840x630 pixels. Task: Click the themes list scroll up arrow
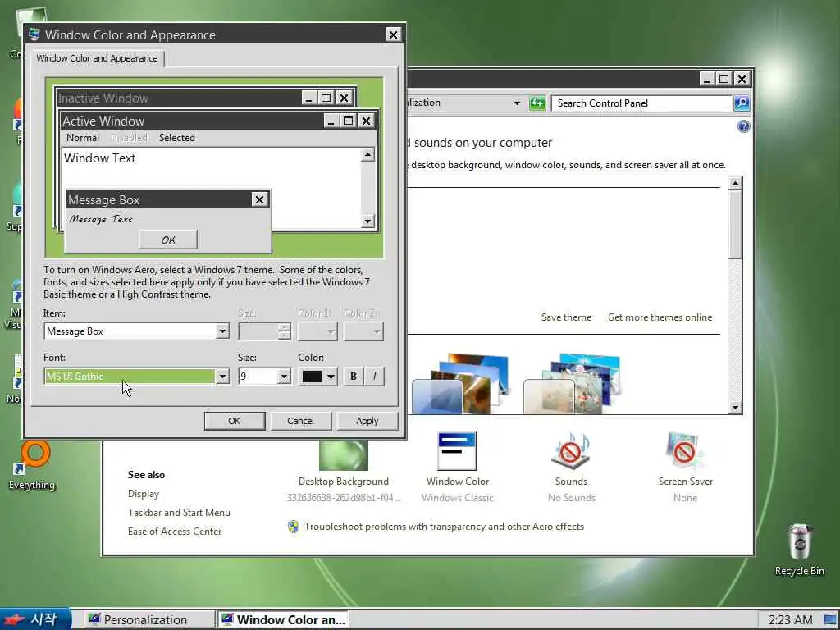736,183
